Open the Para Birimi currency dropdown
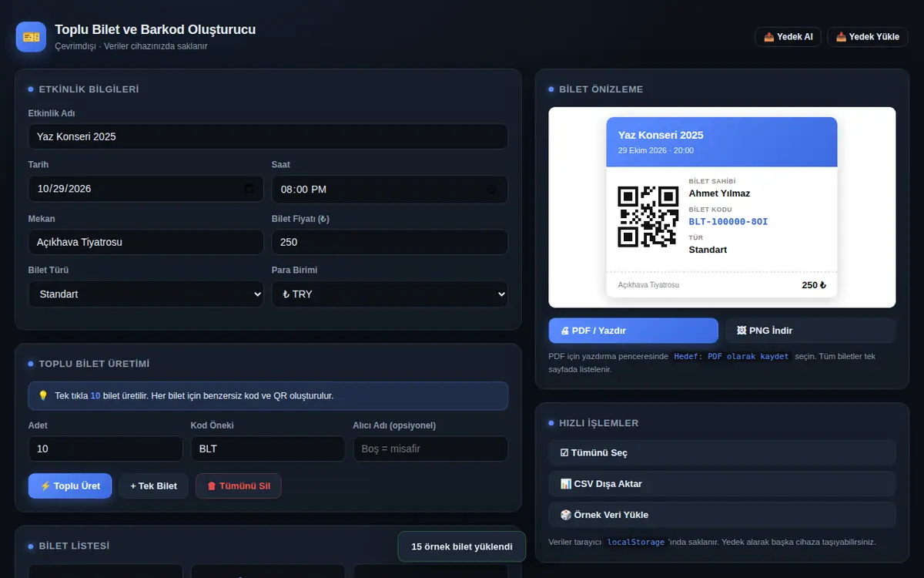 (390, 294)
